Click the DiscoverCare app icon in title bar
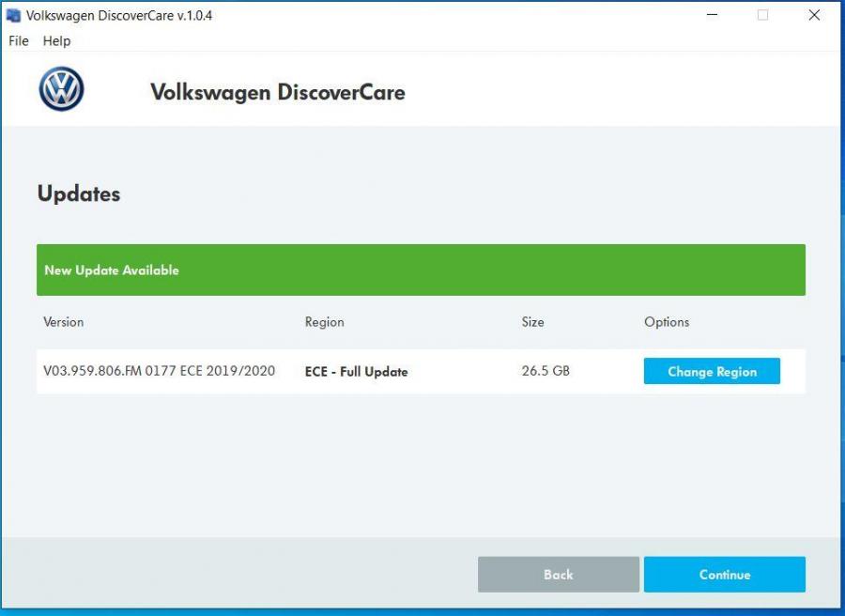845x616 pixels. [x=13, y=15]
